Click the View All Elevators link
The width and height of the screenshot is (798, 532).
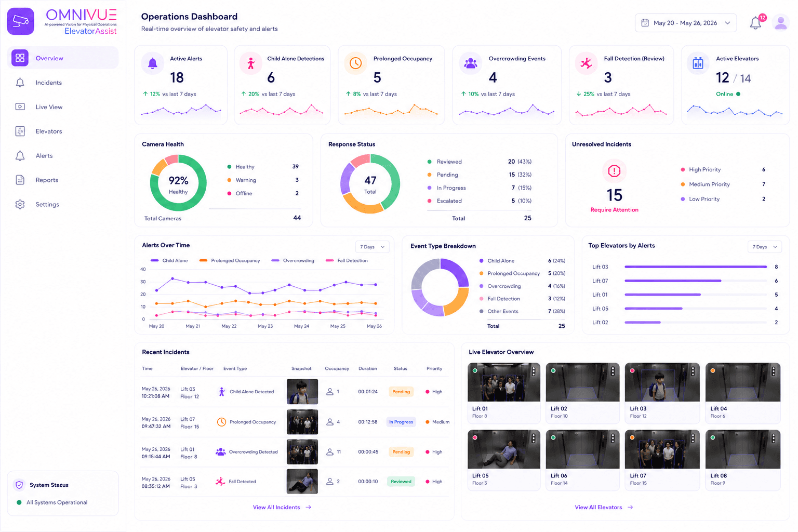604,507
